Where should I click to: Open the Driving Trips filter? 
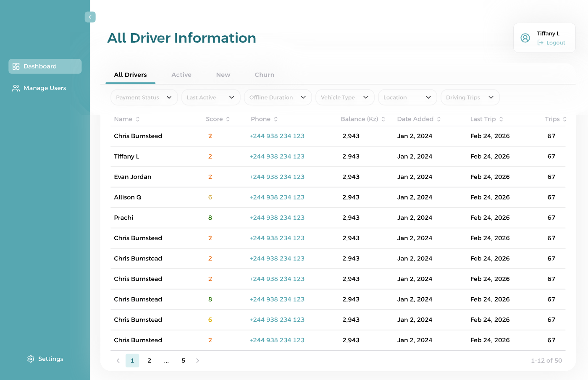[x=470, y=97]
